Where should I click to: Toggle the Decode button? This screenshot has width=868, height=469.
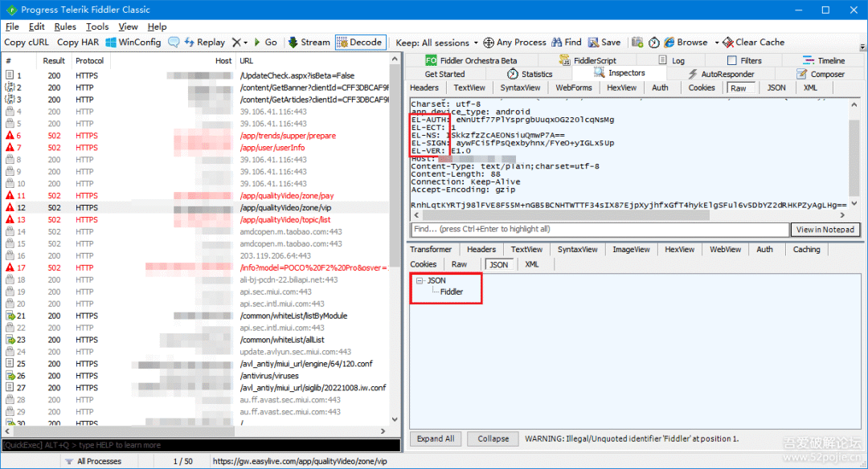click(x=360, y=42)
